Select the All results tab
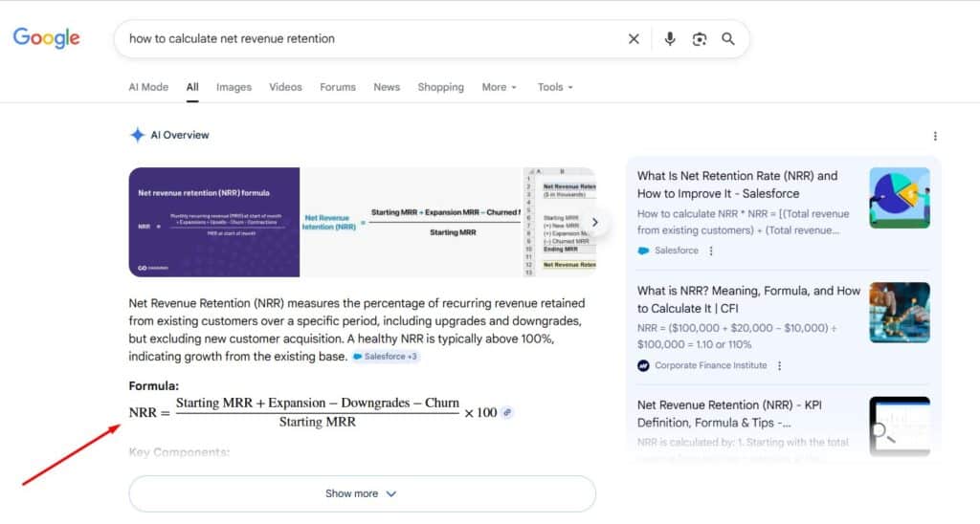The width and height of the screenshot is (980, 524). coord(192,87)
